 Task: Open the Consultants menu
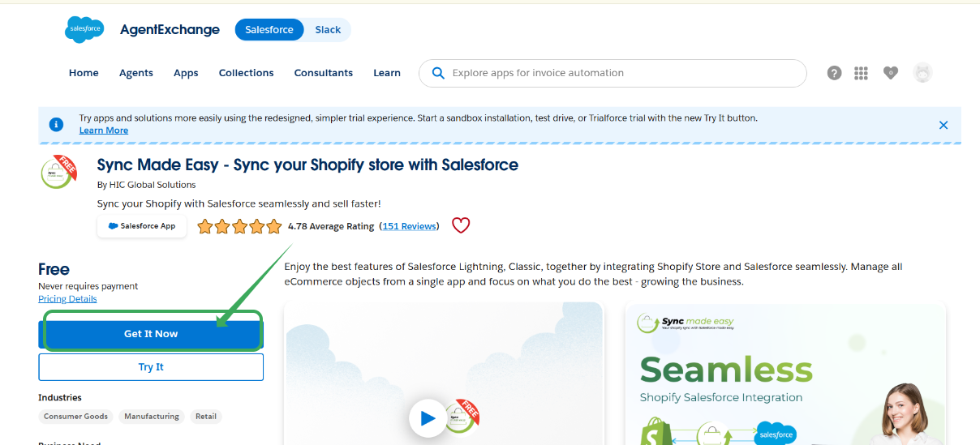324,73
